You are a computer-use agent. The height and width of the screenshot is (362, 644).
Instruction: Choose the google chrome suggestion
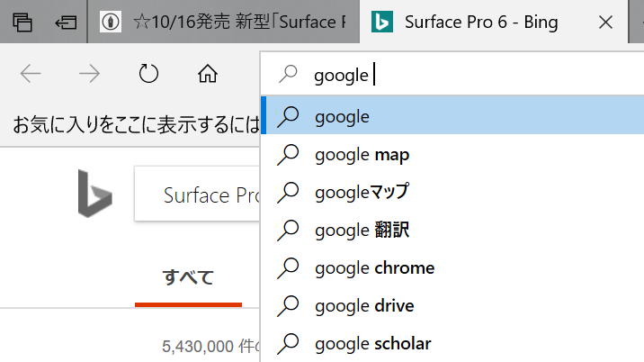pyautogui.click(x=452, y=267)
